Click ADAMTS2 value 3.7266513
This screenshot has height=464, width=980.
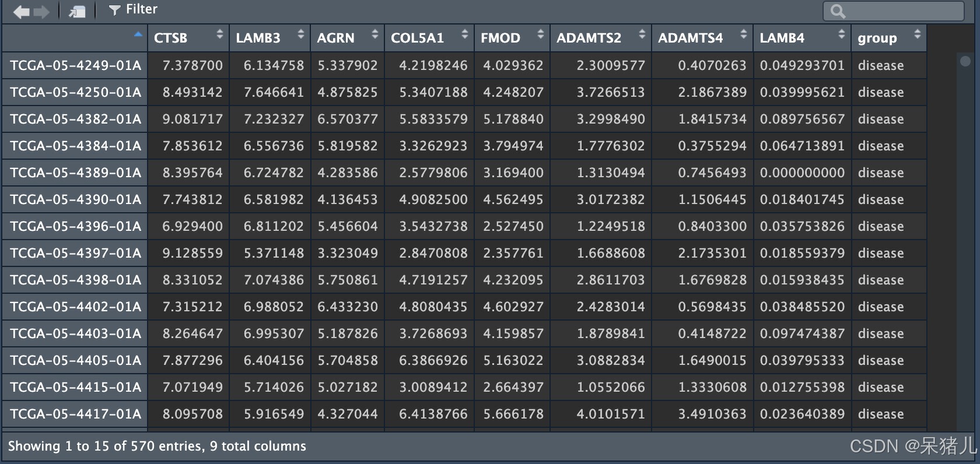pos(611,92)
